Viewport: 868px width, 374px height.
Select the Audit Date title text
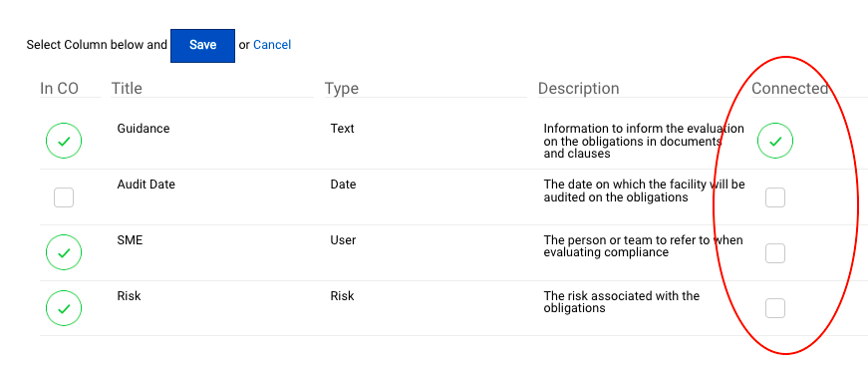[x=146, y=185]
